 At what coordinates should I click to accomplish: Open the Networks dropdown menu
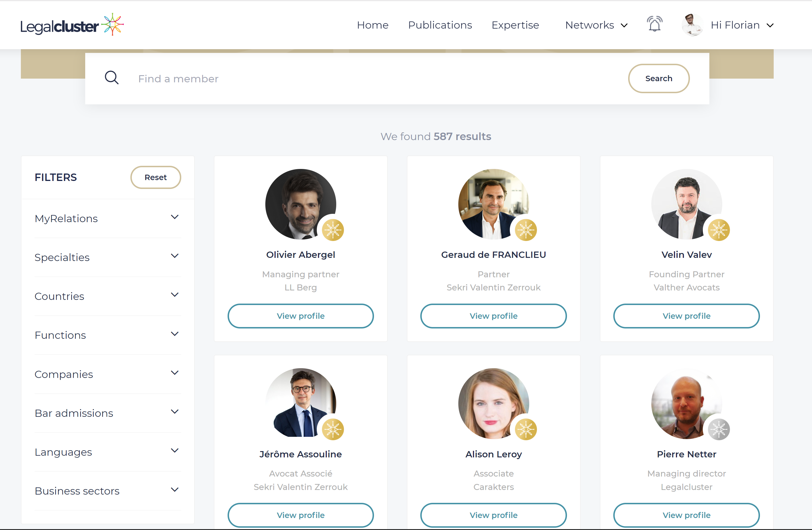tap(596, 25)
